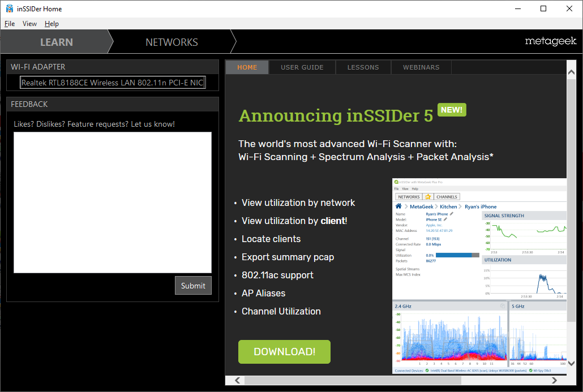Click the green DOWNLOAD! button

pyautogui.click(x=284, y=352)
